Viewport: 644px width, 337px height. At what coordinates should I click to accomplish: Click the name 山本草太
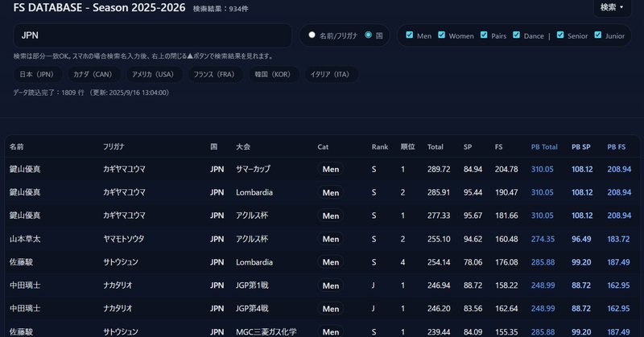coord(25,239)
